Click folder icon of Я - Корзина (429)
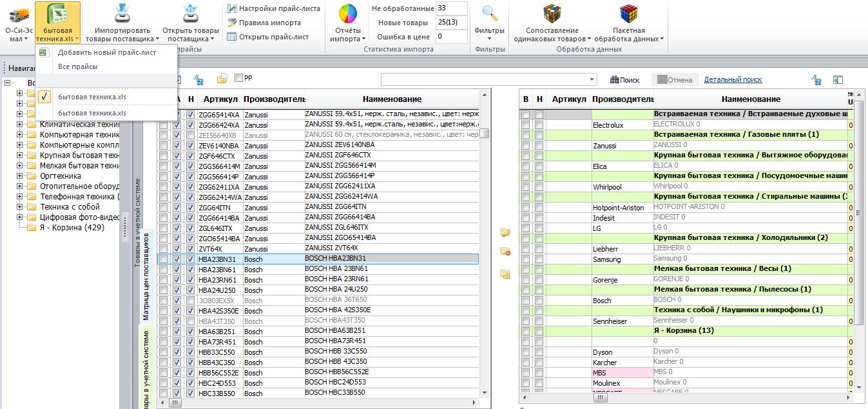 (32, 227)
